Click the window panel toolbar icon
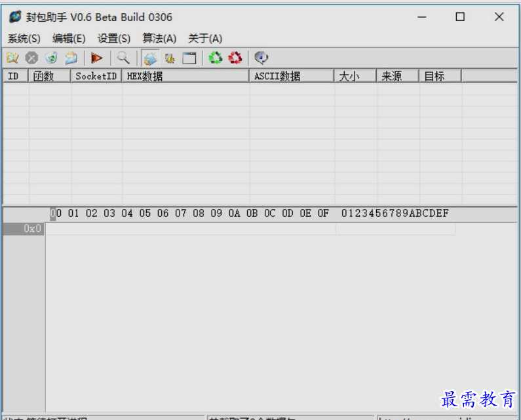This screenshot has height=420, width=521. [x=189, y=58]
